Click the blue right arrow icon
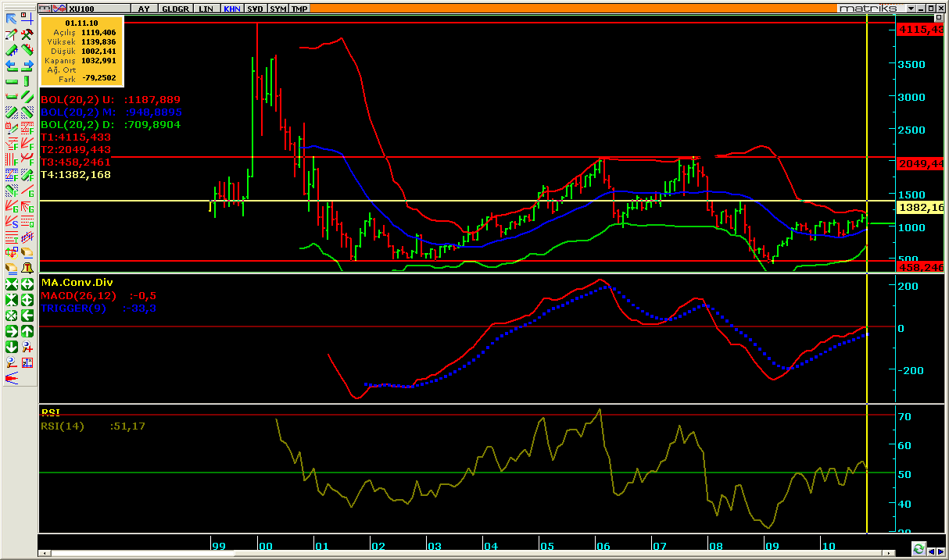The width and height of the screenshot is (949, 560). [27, 66]
